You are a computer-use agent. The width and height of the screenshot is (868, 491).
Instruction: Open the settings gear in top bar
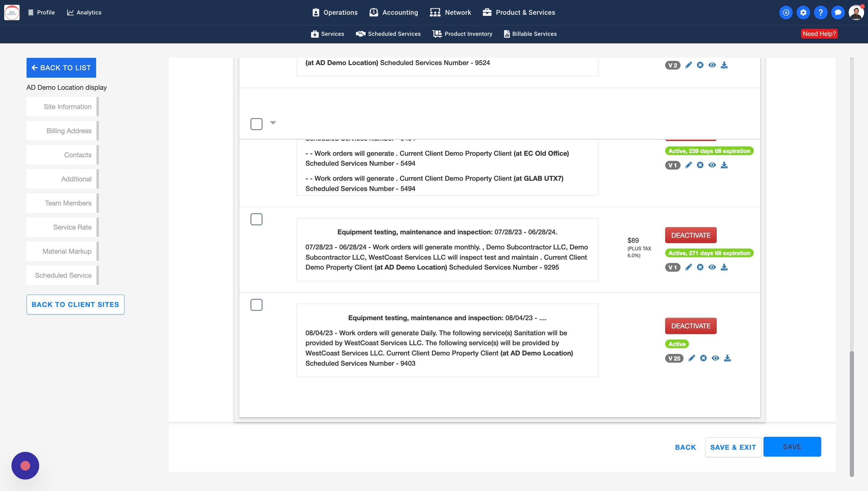[x=803, y=12]
